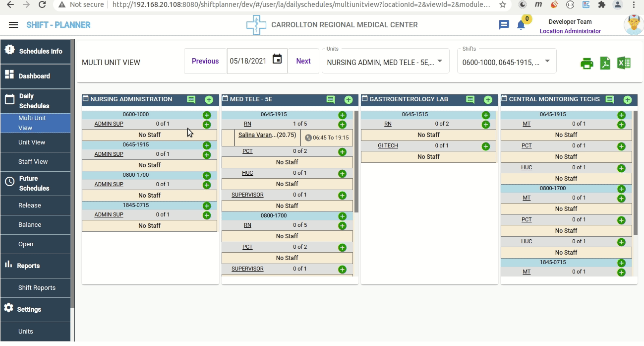Click the Previous date button

coord(205,61)
